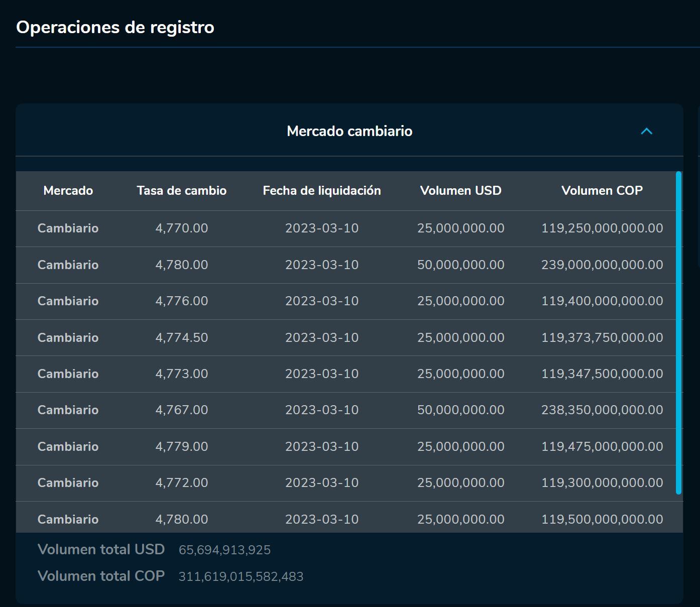Screen dimensions: 700x607
Task: Select the row with rate 4,770.00
Action: (182, 228)
